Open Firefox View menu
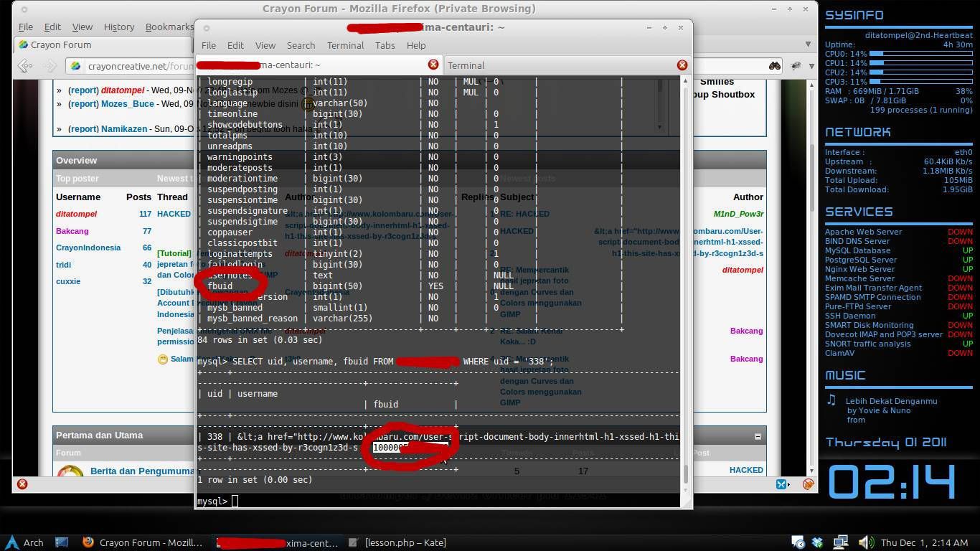 82,27
